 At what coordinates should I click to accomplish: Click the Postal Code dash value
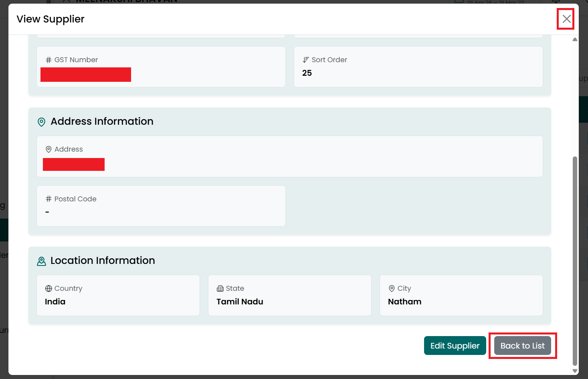click(x=47, y=212)
